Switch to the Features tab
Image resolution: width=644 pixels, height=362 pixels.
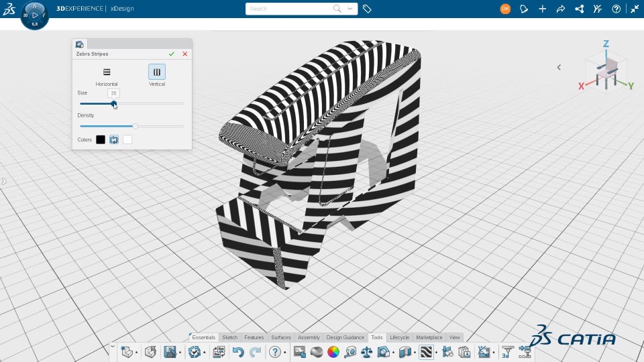(x=254, y=337)
